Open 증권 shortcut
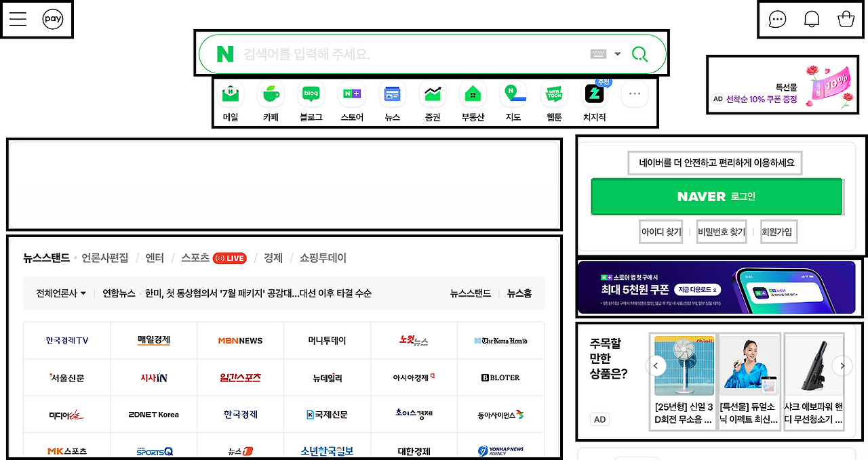The width and height of the screenshot is (868, 460). click(433, 103)
